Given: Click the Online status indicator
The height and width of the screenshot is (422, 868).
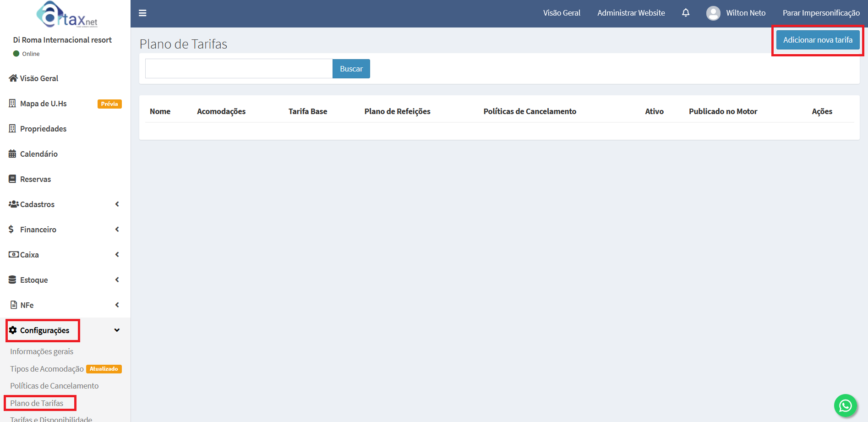Looking at the screenshot, I should [x=26, y=54].
